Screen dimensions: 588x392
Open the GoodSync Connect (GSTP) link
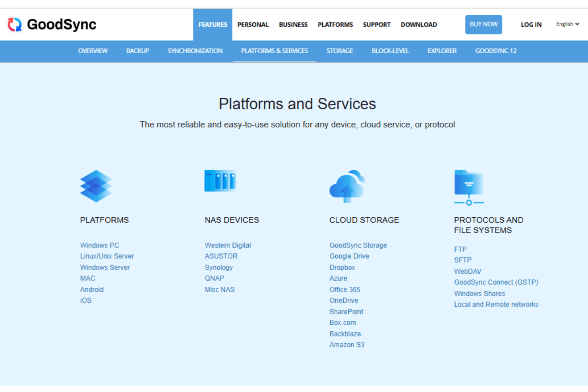pos(496,282)
